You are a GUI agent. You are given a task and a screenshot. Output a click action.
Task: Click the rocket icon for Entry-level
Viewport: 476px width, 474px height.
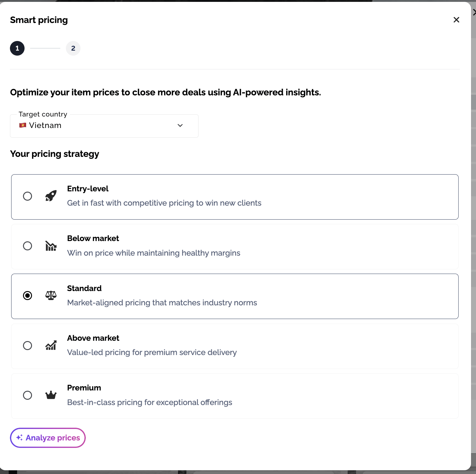(x=51, y=196)
